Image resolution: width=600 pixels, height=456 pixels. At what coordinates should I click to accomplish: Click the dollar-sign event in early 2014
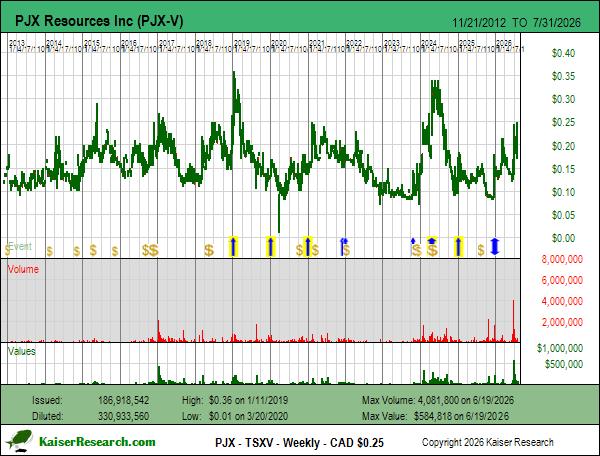[49, 251]
